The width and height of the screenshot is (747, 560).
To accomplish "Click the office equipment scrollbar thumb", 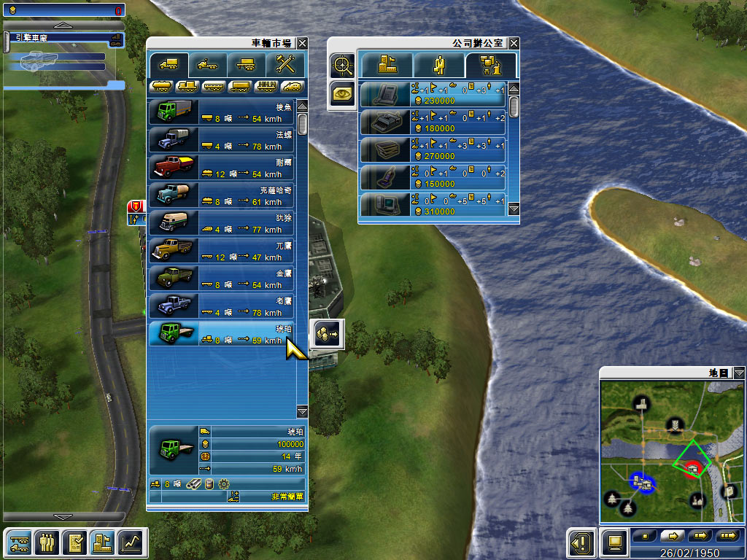I will (x=514, y=106).
